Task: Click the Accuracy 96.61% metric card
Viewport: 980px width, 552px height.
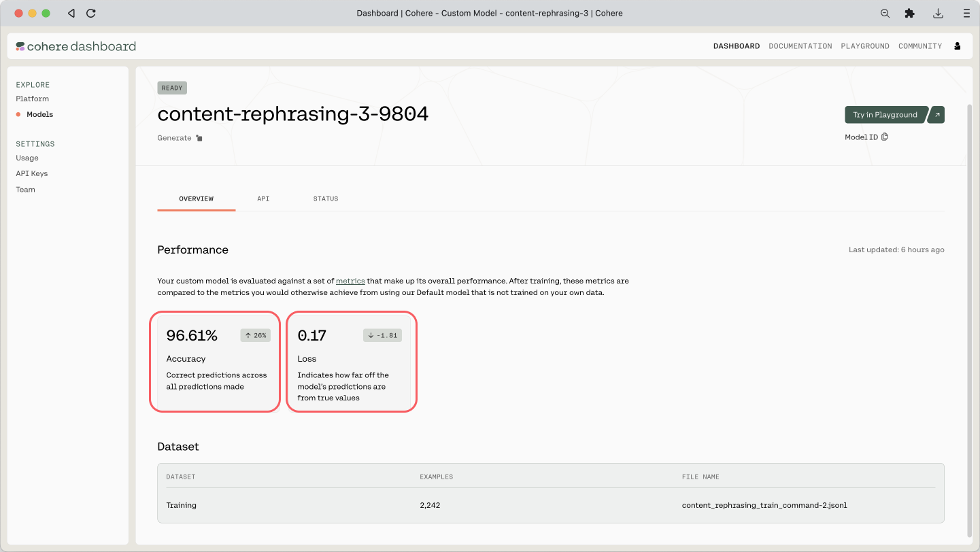Action: (215, 362)
